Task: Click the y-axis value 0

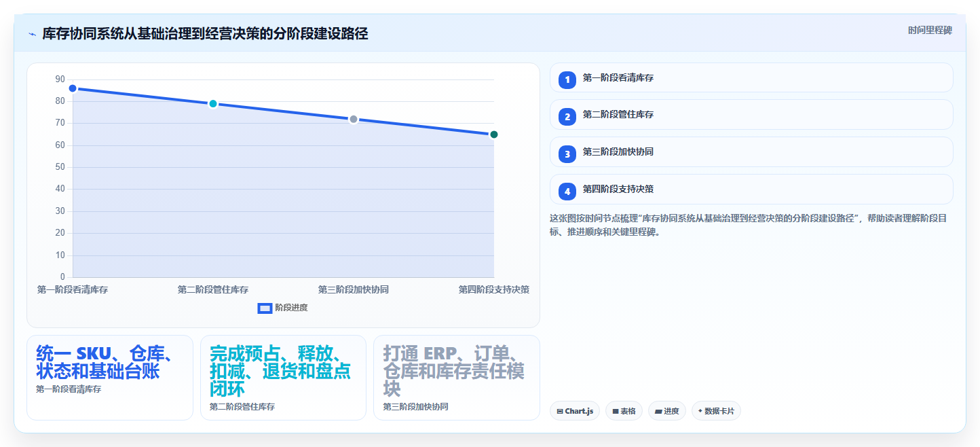Action: tap(62, 277)
